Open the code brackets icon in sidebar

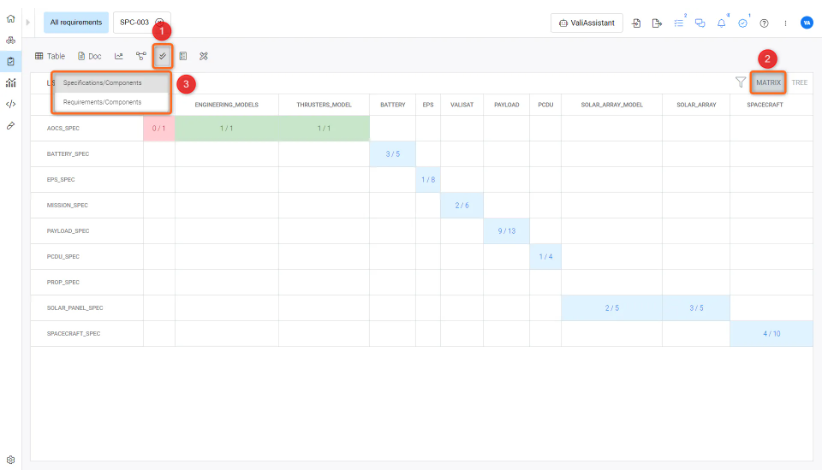(11, 104)
